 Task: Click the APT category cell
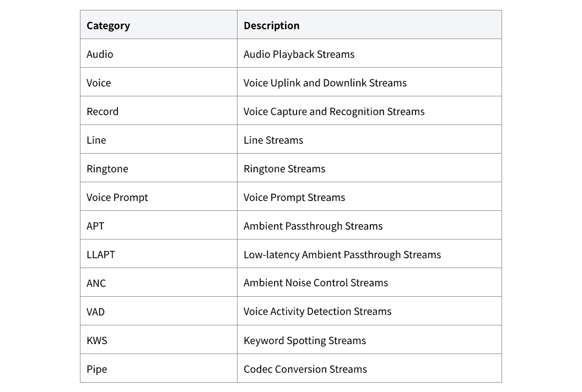point(159,225)
